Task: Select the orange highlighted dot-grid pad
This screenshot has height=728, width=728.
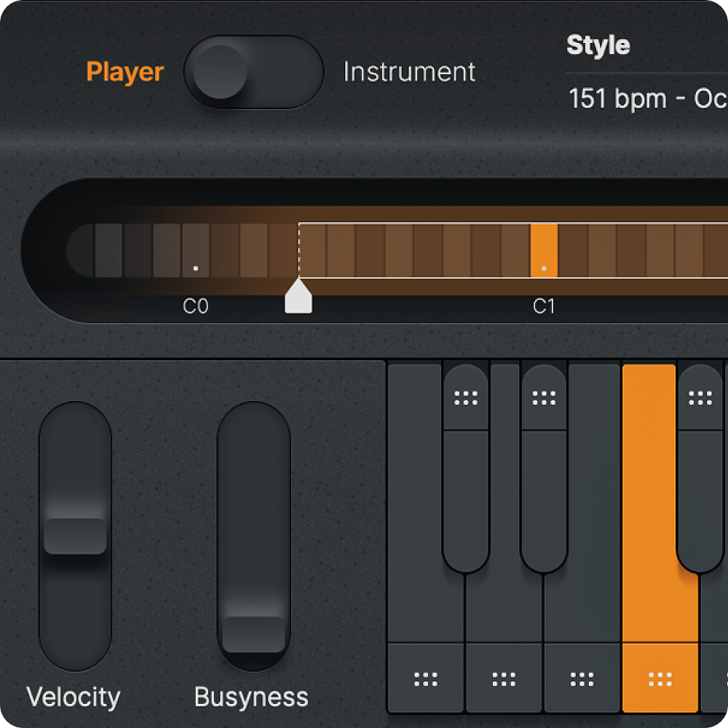Action: 660,679
